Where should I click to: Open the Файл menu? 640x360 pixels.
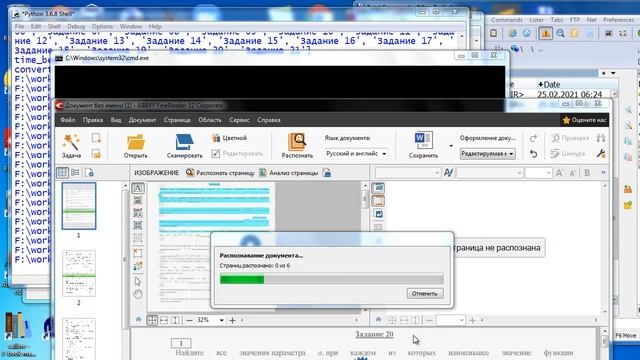pos(68,120)
